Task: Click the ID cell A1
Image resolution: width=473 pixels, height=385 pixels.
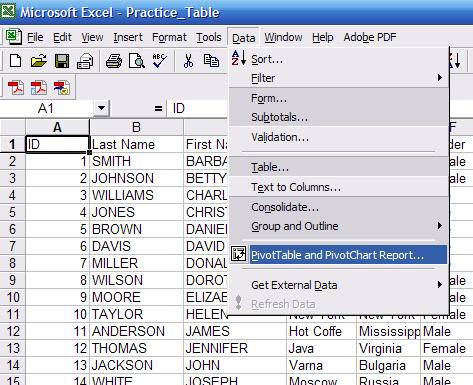Action: [x=57, y=144]
